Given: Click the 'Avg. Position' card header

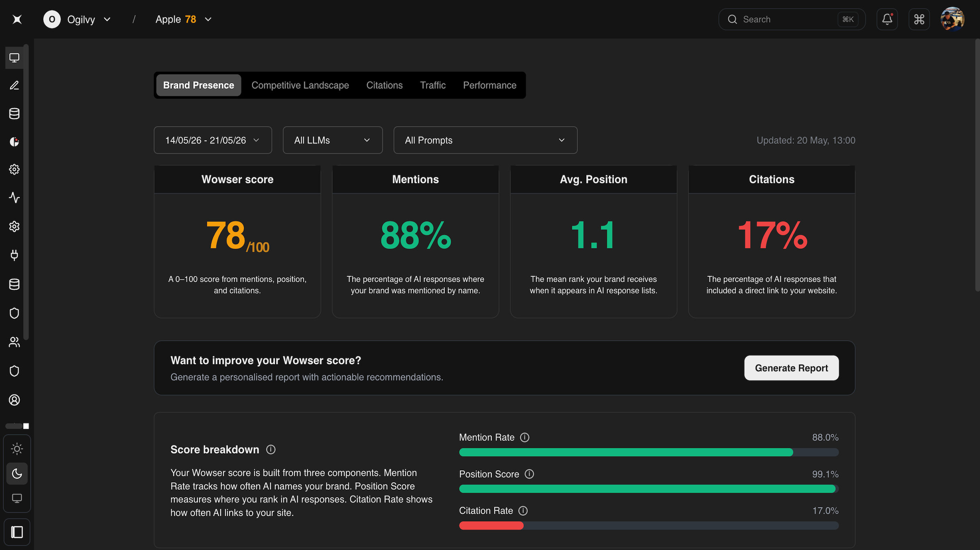Looking at the screenshot, I should click(x=593, y=179).
